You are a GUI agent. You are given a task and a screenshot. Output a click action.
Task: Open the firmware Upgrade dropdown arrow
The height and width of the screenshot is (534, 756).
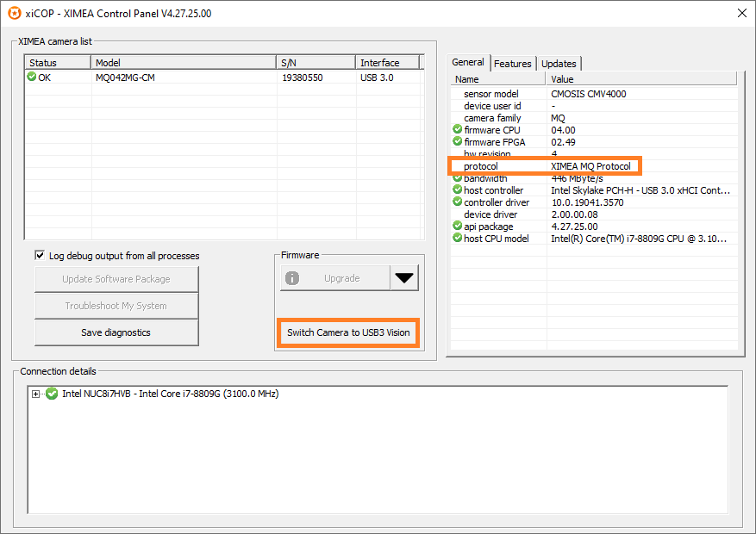404,278
